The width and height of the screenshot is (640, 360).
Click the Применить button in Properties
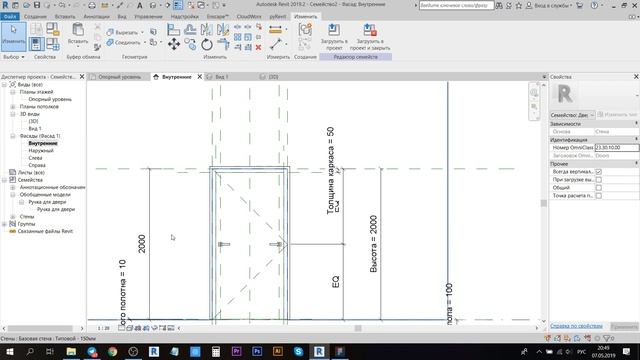coord(624,326)
